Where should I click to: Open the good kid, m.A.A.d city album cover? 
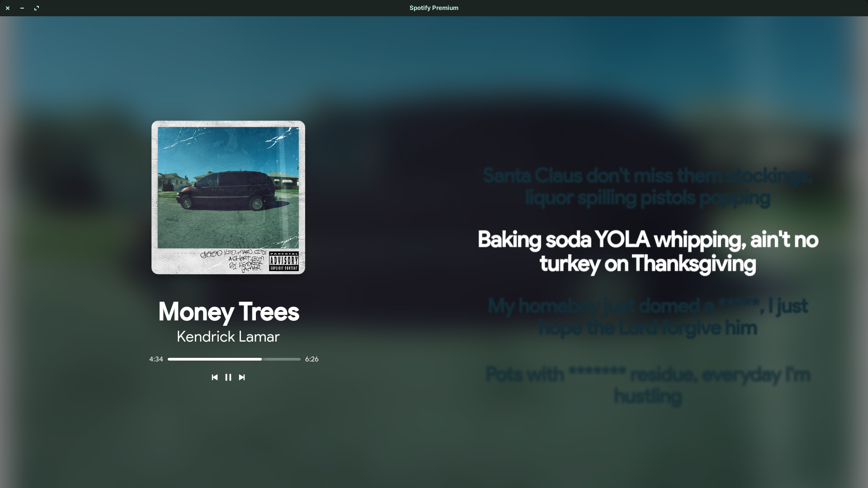point(228,197)
